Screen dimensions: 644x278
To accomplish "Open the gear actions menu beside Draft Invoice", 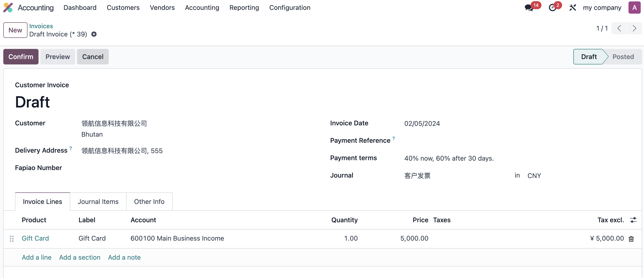I will [x=94, y=34].
